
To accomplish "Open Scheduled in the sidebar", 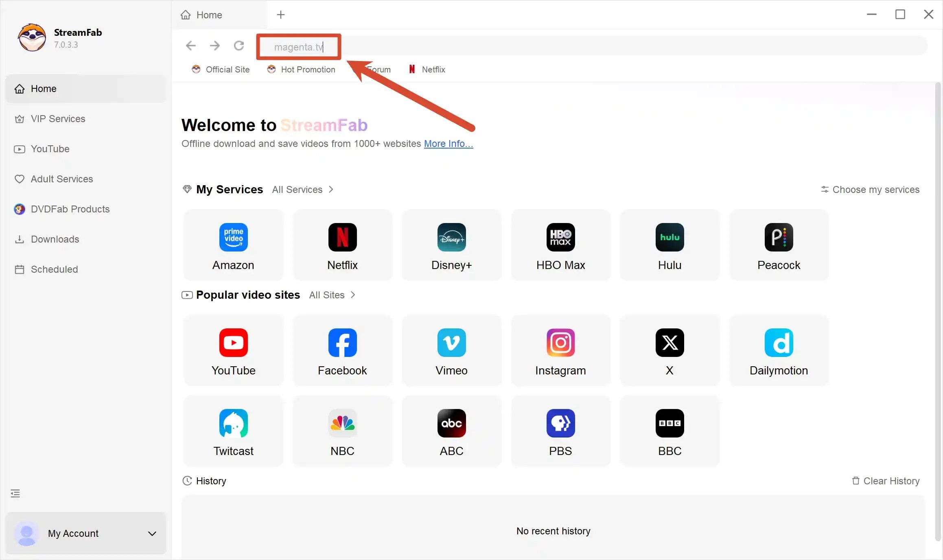I will (86, 269).
